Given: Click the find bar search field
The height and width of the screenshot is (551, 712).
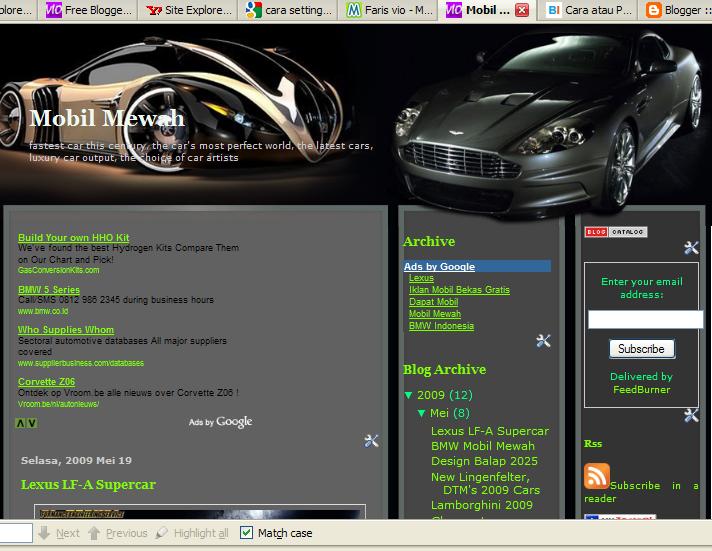Looking at the screenshot, I should [x=15, y=533].
